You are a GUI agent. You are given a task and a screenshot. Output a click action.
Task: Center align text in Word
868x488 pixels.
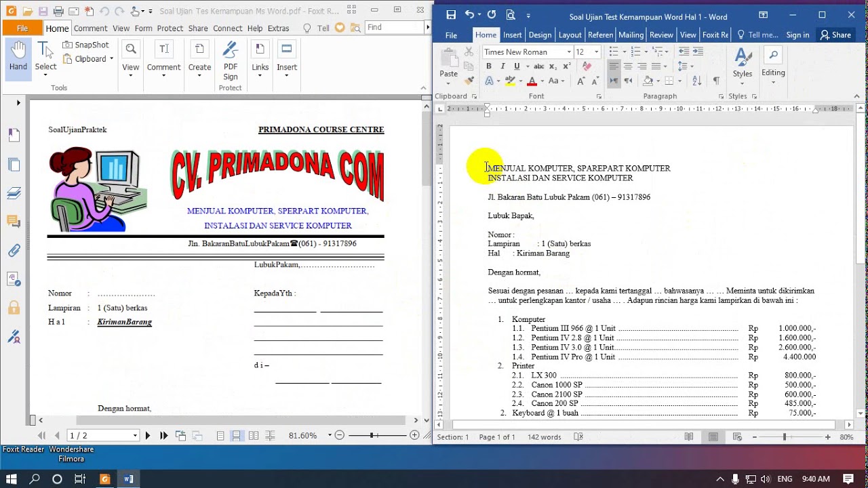(x=628, y=66)
